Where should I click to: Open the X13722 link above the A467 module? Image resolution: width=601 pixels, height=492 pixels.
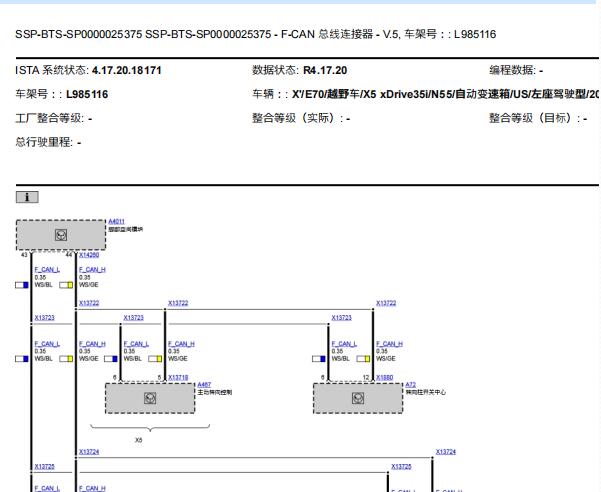point(178,303)
